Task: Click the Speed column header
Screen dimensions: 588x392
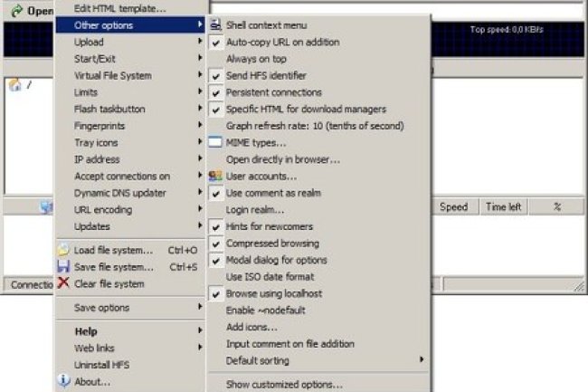Action: [456, 206]
